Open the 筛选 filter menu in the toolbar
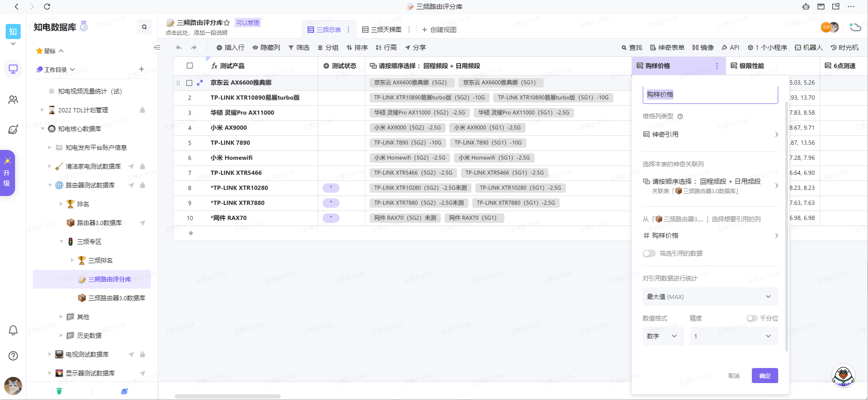Screen dimensions: 868x400 pyautogui.click(x=299, y=47)
